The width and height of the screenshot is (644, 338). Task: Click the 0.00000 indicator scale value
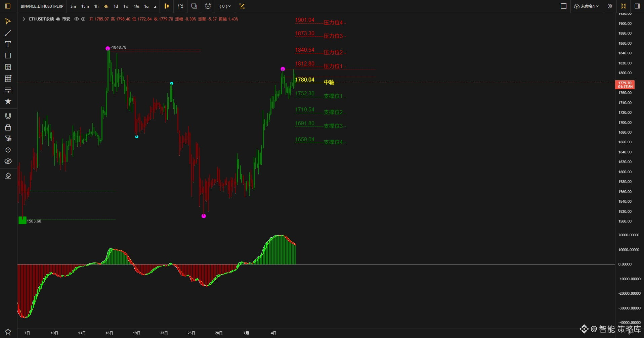[625, 264]
